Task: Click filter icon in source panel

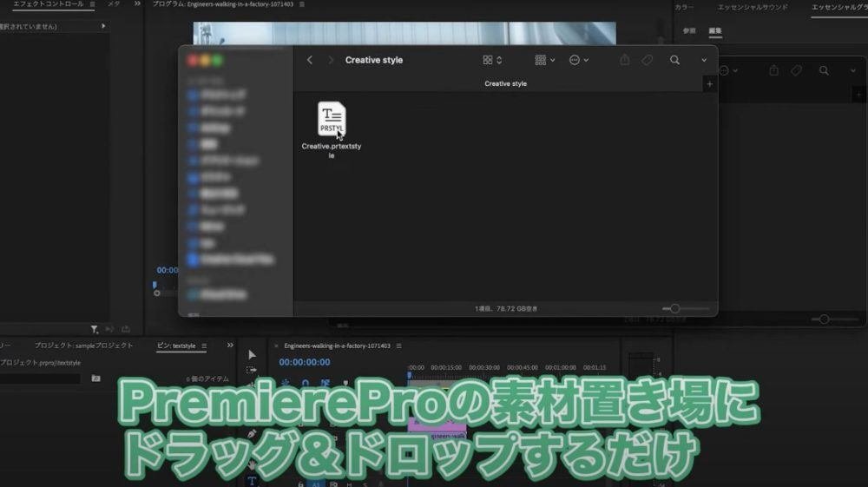Action: [x=95, y=329]
